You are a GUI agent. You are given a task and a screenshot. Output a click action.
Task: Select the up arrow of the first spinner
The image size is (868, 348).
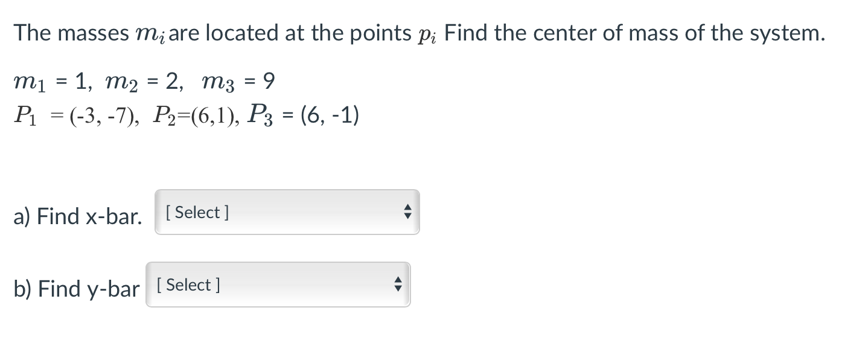click(408, 208)
